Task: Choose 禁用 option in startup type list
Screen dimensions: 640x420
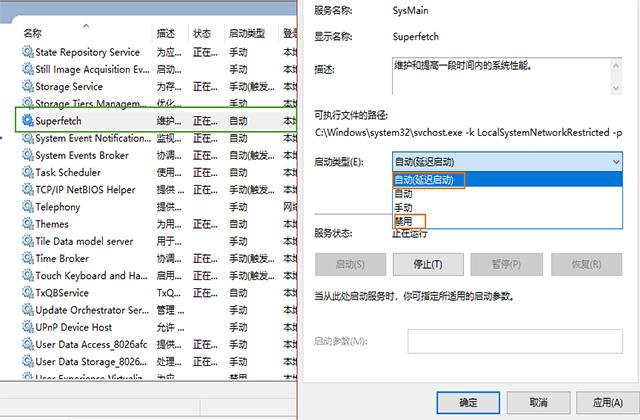Action: pos(507,221)
